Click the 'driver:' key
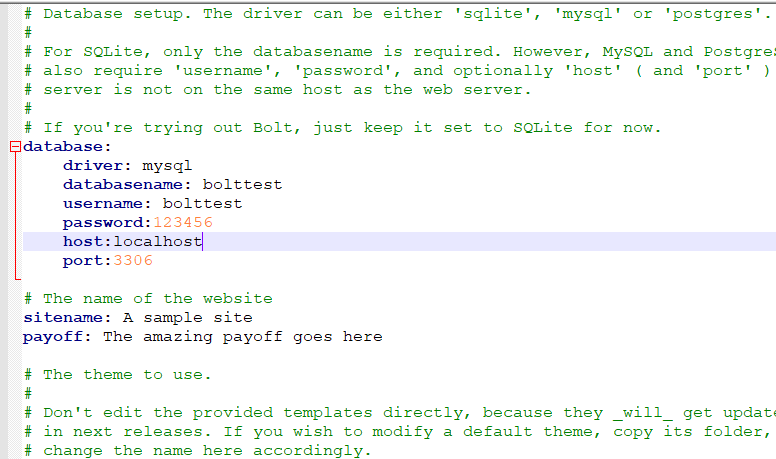 pyautogui.click(x=97, y=166)
